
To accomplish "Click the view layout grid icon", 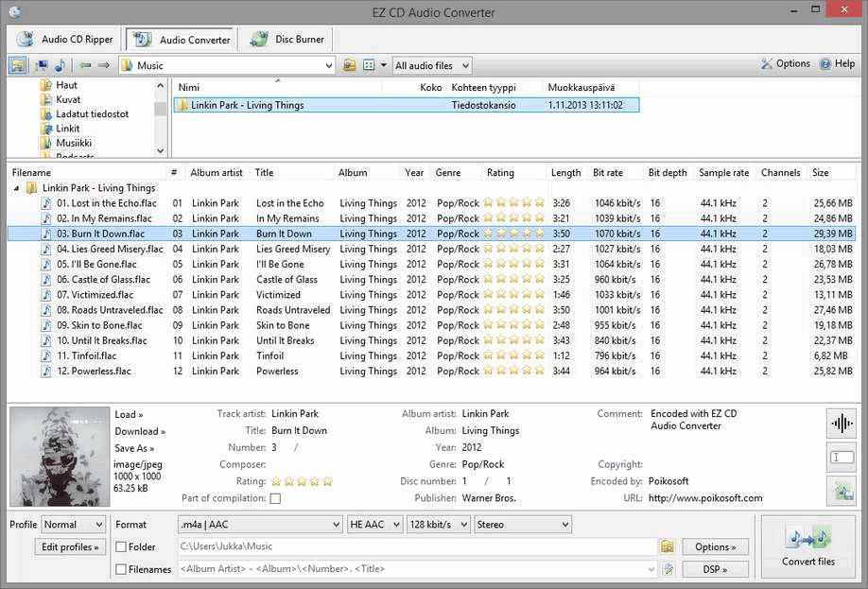I will pos(369,65).
